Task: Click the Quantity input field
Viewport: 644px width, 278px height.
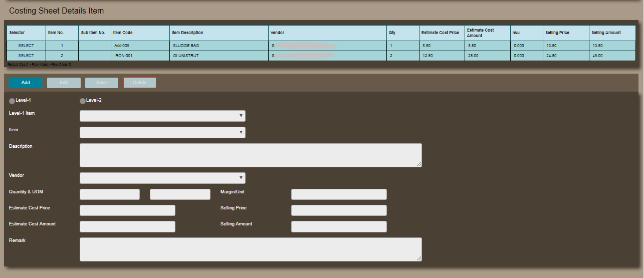Action: (110, 194)
